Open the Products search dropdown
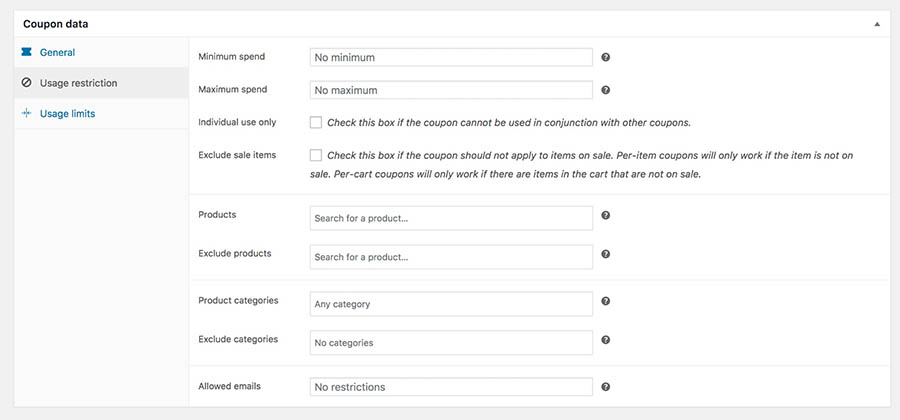 (451, 218)
